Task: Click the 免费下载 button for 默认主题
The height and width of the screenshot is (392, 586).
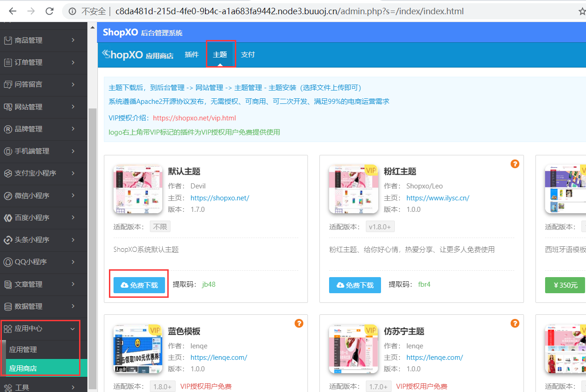Action: (x=138, y=285)
